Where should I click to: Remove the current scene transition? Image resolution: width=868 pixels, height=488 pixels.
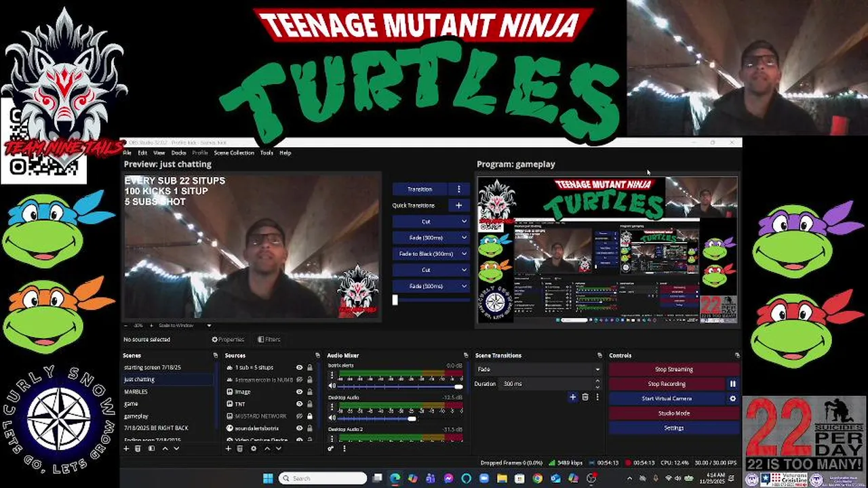585,397
